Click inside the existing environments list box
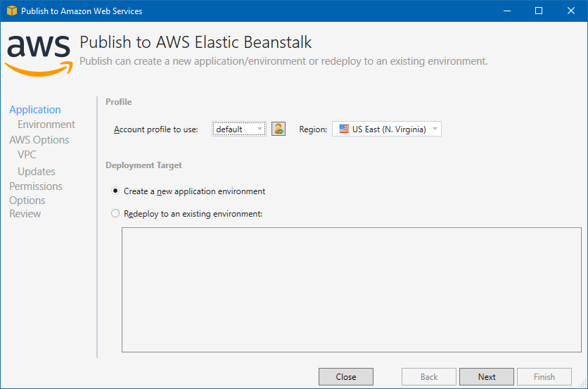Image resolution: width=588 pixels, height=389 pixels. pyautogui.click(x=352, y=290)
